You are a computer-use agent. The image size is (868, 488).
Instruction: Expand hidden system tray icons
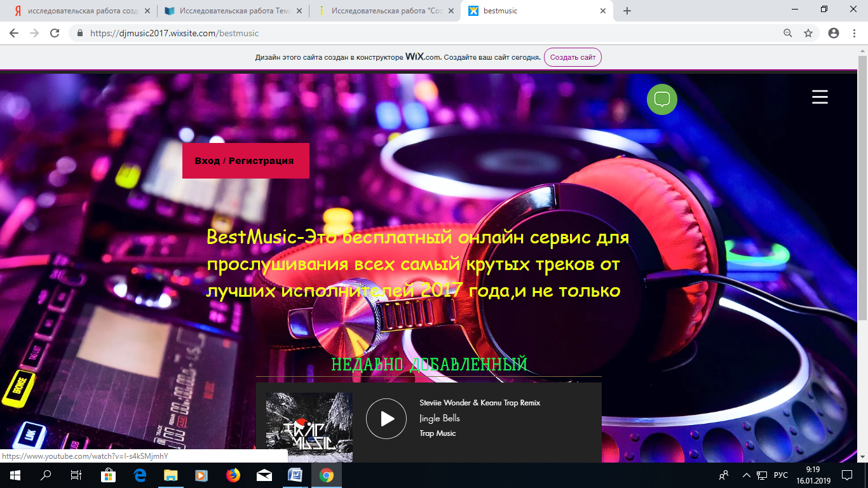pyautogui.click(x=747, y=475)
